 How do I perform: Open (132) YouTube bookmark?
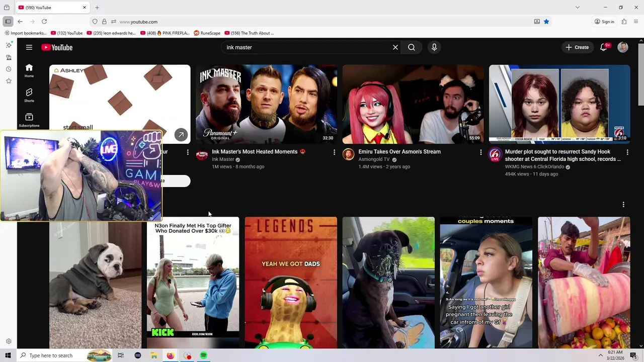[66, 33]
